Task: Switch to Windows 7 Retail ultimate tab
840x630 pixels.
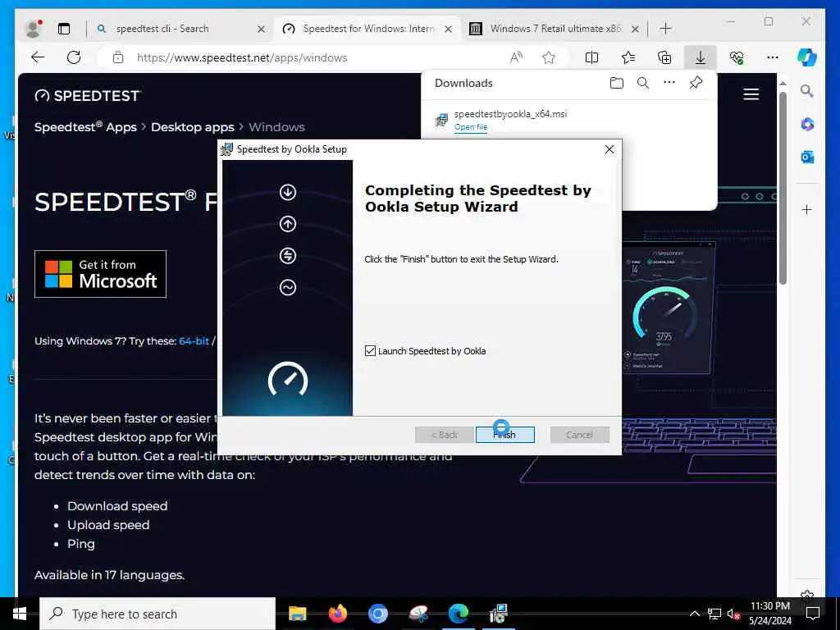Action: point(555,29)
